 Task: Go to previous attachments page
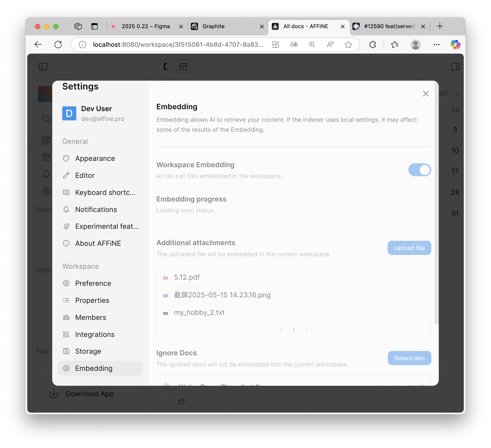(281, 330)
